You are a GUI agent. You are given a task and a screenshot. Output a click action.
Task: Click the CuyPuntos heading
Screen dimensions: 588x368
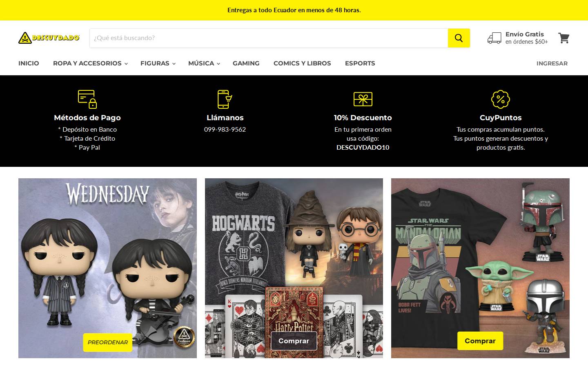click(x=501, y=118)
